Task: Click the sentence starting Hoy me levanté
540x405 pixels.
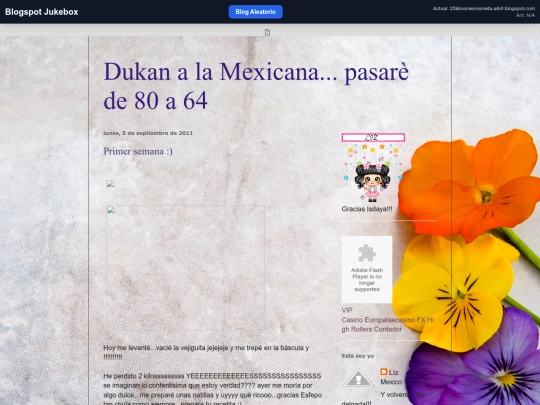Action: click(x=206, y=352)
